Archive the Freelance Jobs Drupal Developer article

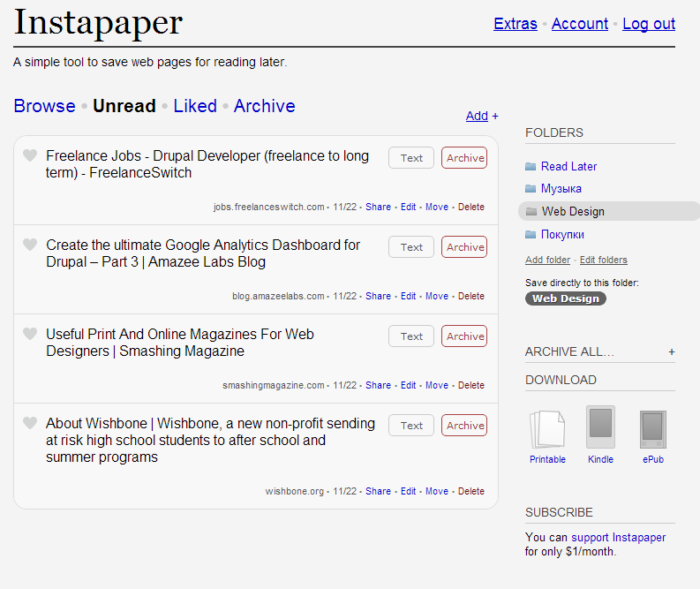464,158
